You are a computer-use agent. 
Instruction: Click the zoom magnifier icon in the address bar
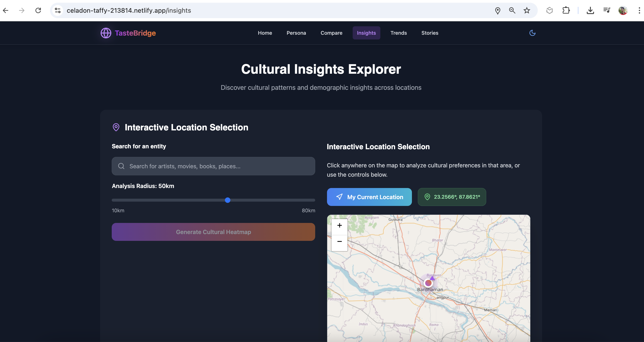click(512, 10)
